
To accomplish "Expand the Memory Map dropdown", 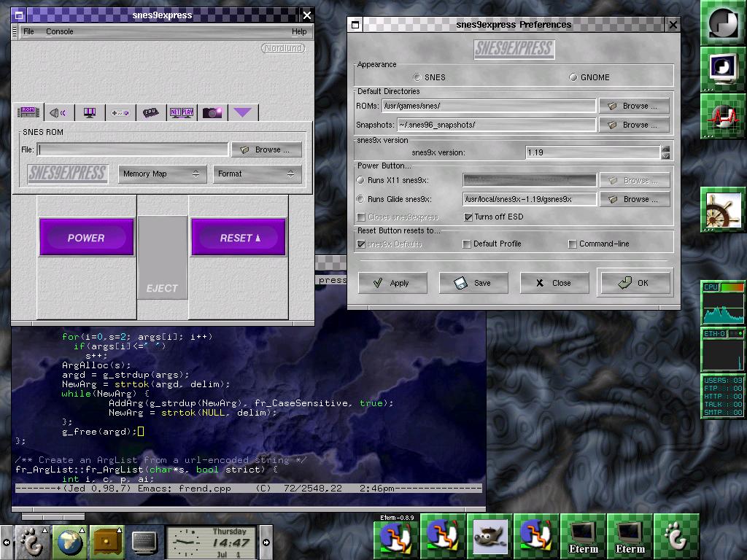I will [162, 174].
